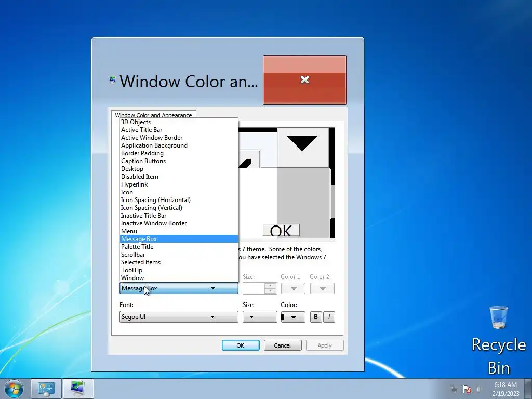Screen dimensions: 532x399
Task: Choose highlighted Message Box entry
Action: click(179, 239)
